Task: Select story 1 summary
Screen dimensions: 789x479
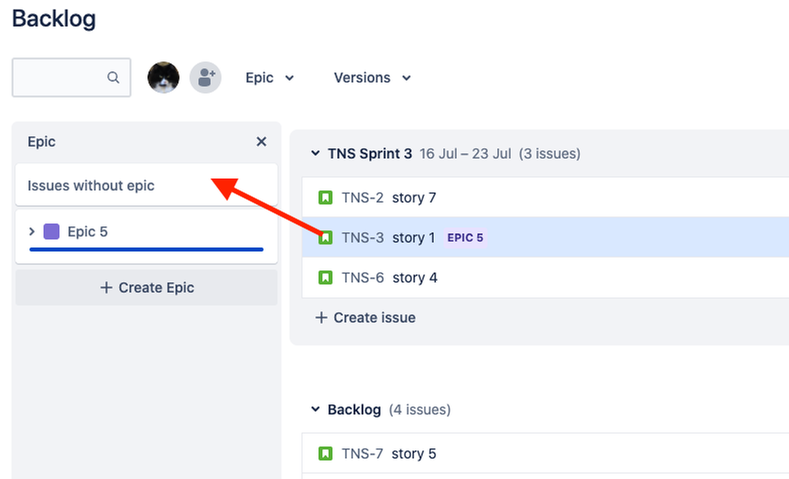Action: pos(414,237)
